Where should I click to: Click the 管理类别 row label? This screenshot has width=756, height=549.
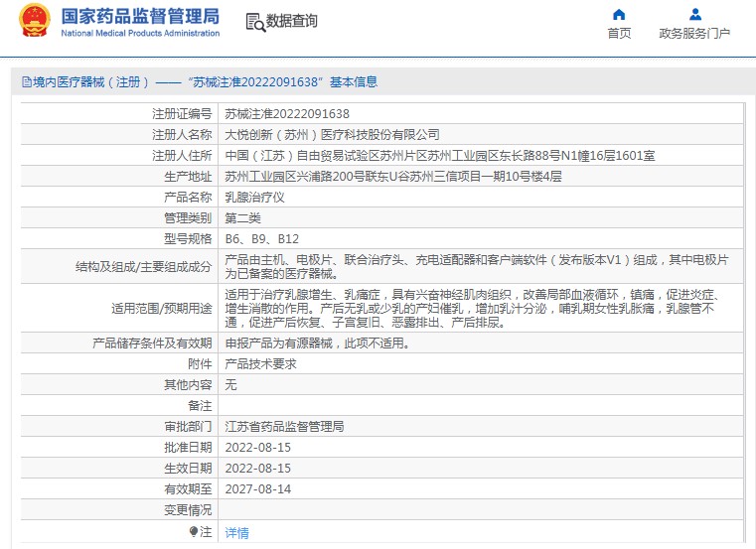click(x=188, y=217)
